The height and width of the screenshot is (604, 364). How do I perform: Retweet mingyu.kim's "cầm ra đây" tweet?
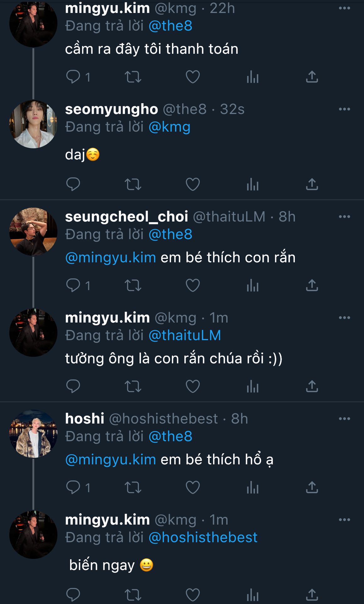point(133,77)
